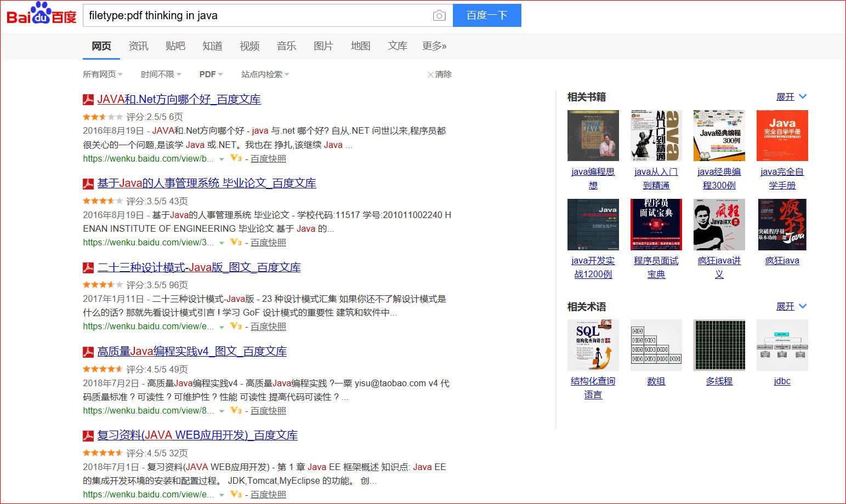Click the 疯狂java book cover
Image resolution: width=846 pixels, height=504 pixels.
pos(782,225)
